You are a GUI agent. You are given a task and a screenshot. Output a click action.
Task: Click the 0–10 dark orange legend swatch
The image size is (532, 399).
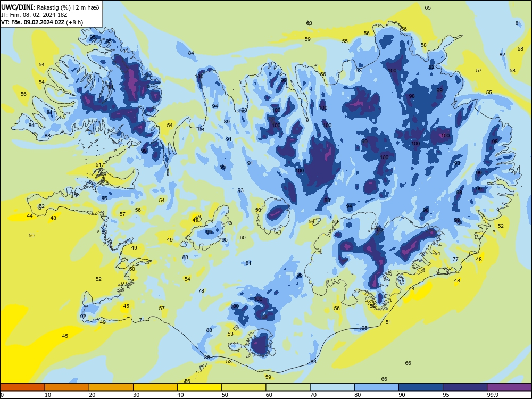(x=22, y=387)
